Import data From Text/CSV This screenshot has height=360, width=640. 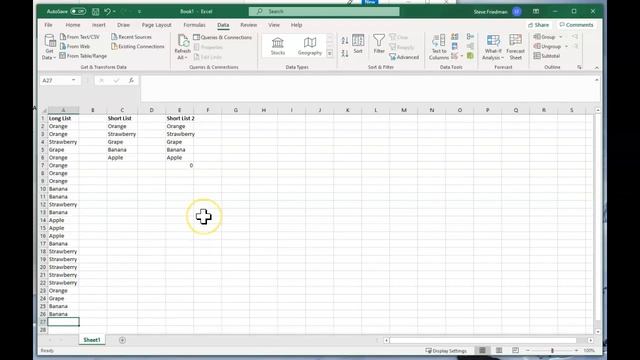click(x=80, y=37)
